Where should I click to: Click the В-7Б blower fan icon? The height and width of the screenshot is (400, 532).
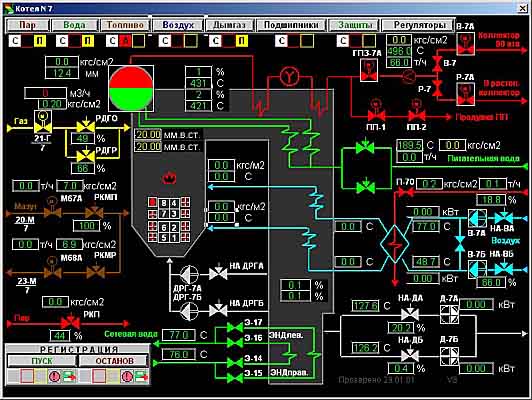[x=477, y=269]
